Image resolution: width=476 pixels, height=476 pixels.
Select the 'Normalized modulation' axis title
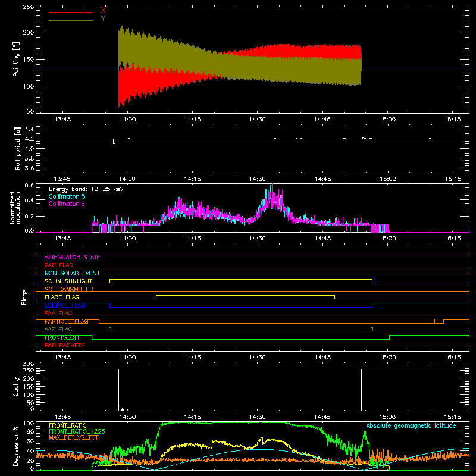click(15, 208)
